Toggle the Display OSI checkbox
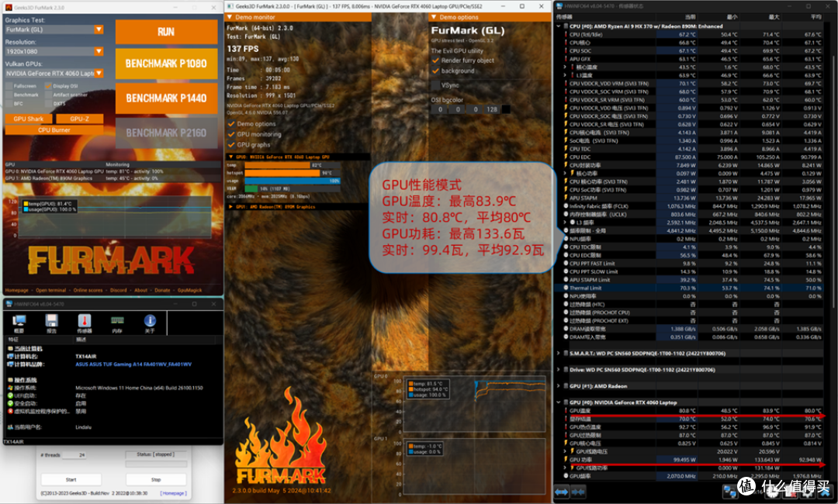Viewport: 838px width, 504px height. [48, 86]
